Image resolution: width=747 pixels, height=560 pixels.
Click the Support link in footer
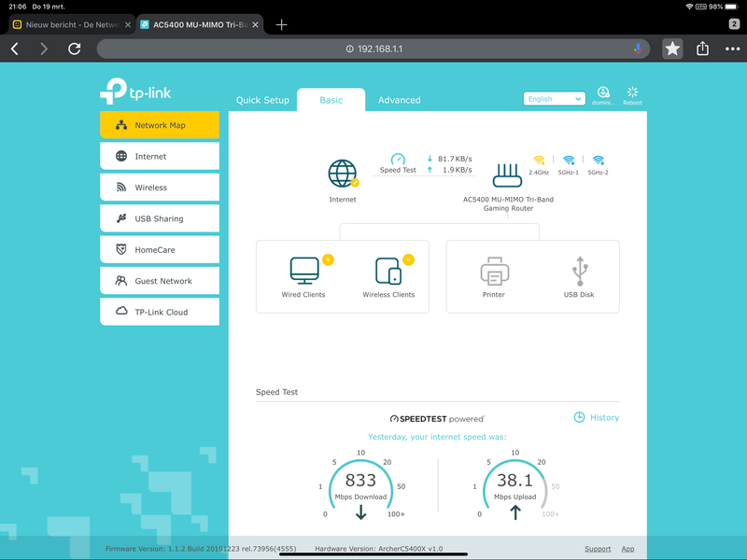[598, 549]
